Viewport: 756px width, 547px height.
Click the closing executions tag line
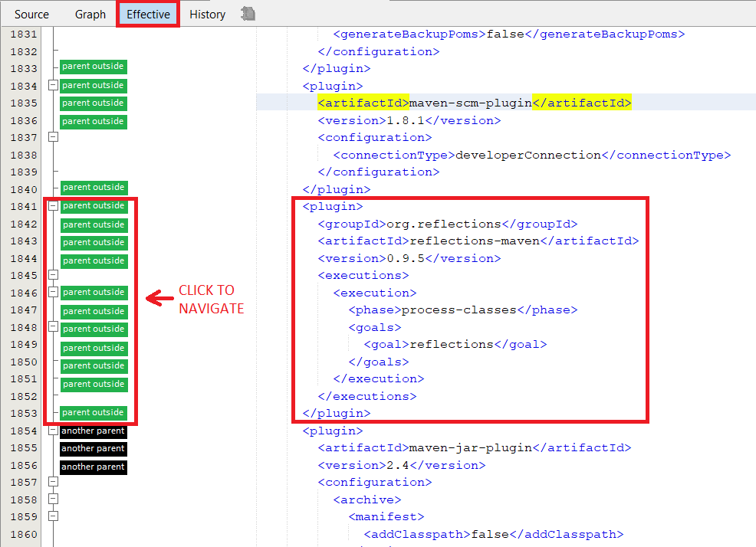367,396
